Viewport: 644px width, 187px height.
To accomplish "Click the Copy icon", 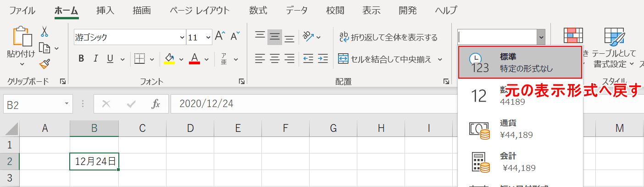I will point(44,48).
